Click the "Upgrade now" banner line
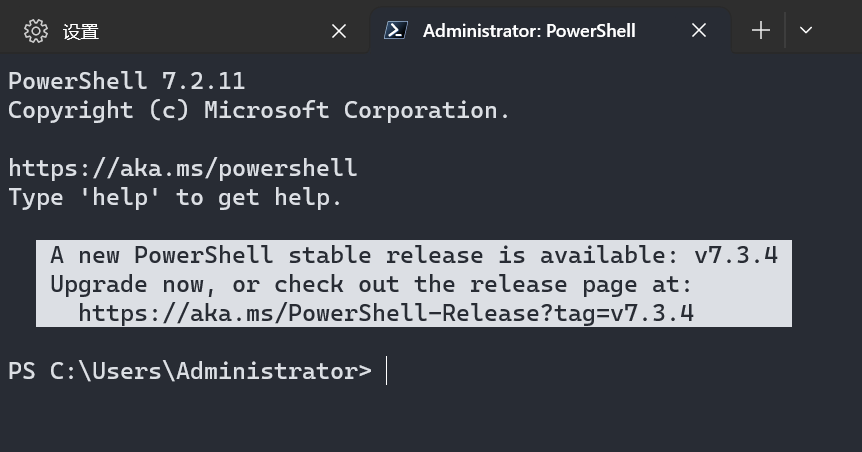 370,284
